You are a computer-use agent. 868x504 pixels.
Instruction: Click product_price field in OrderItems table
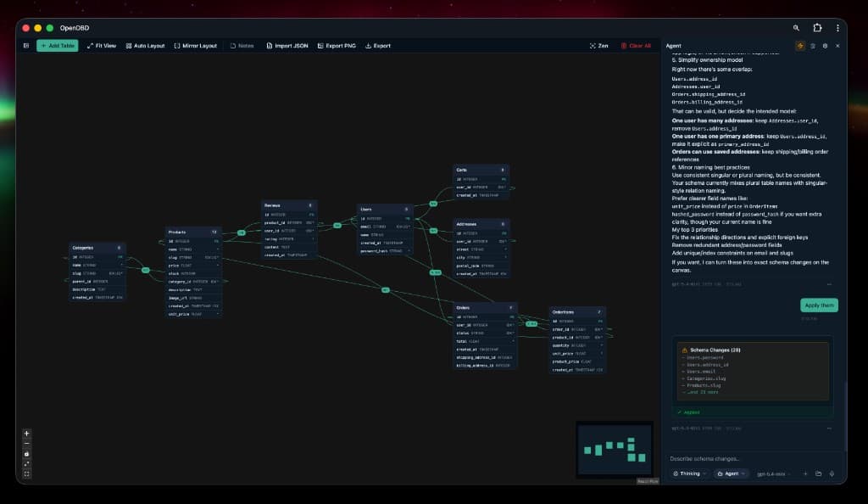577,361
